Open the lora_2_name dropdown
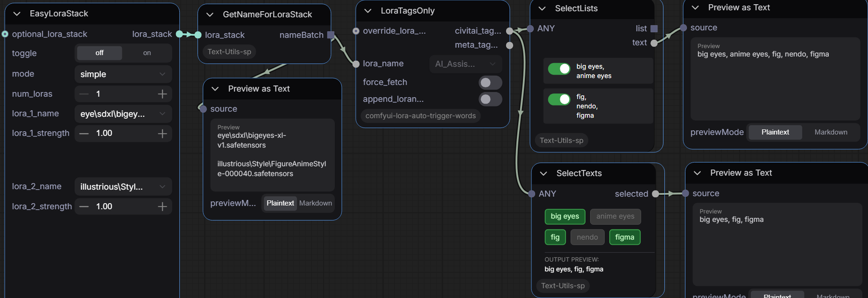Viewport: 868px width, 298px height. pos(123,187)
